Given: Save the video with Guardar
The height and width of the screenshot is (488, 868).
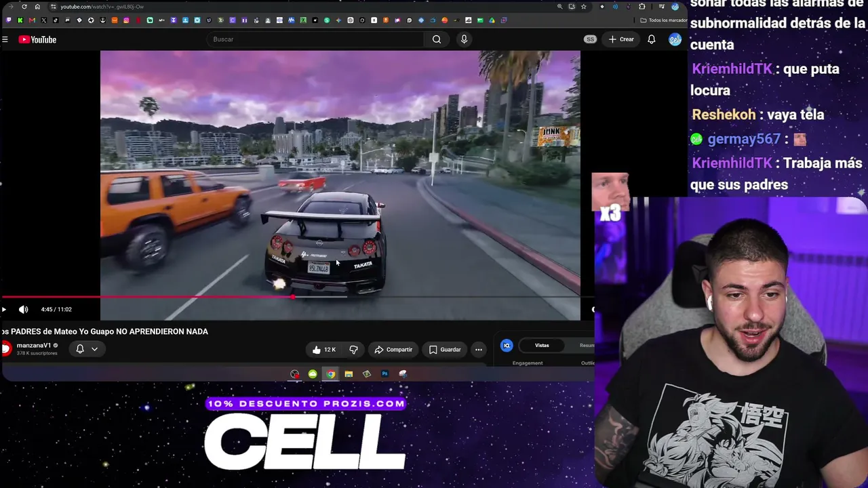Looking at the screenshot, I should [x=445, y=350].
